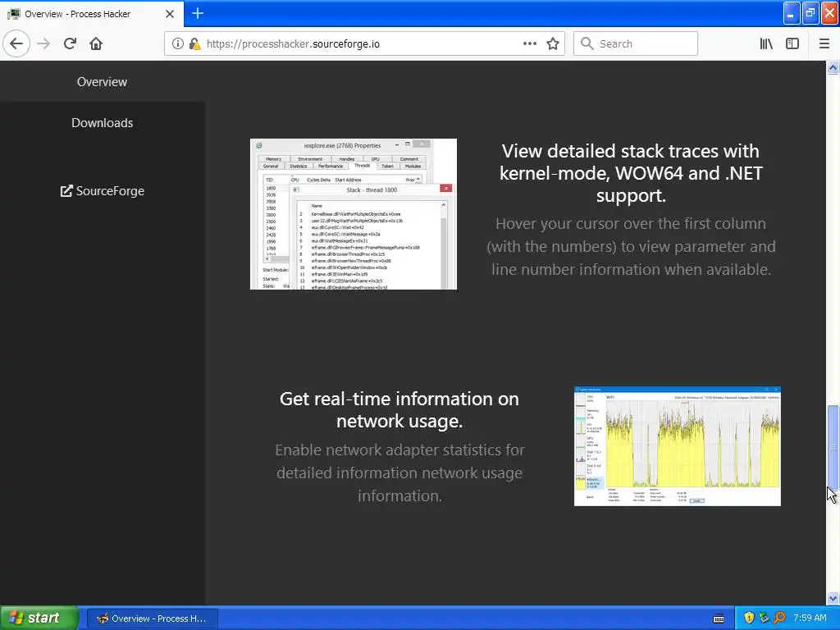The height and width of the screenshot is (630, 840).
Task: Toggle the sidebar view icon
Action: coord(792,43)
